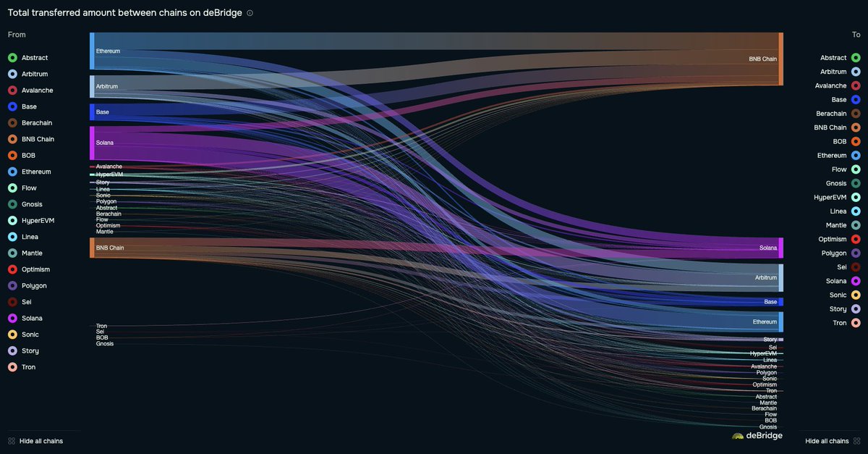Screen dimensions: 868x454
Task: Toggle Mantle chain in the To legend
Action: [843, 225]
